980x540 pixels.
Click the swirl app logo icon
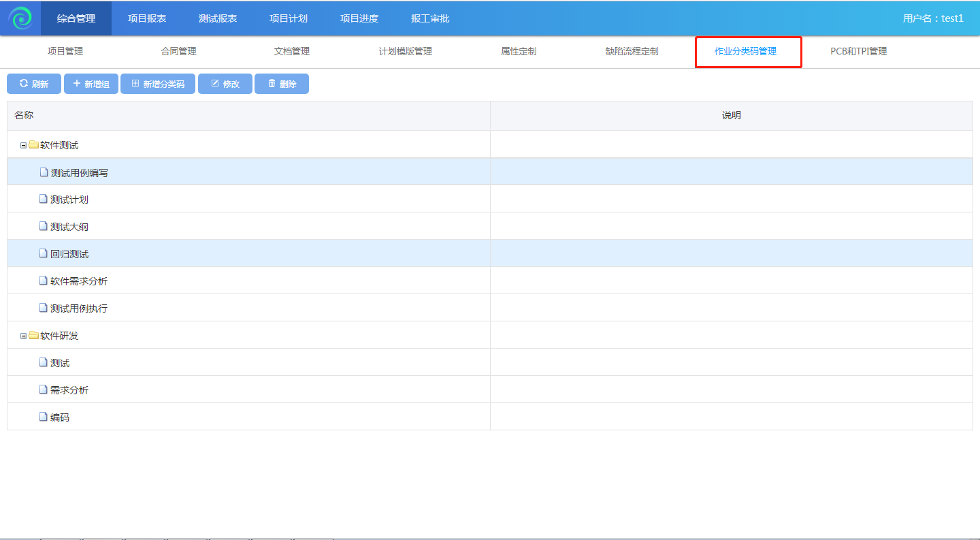point(20,18)
